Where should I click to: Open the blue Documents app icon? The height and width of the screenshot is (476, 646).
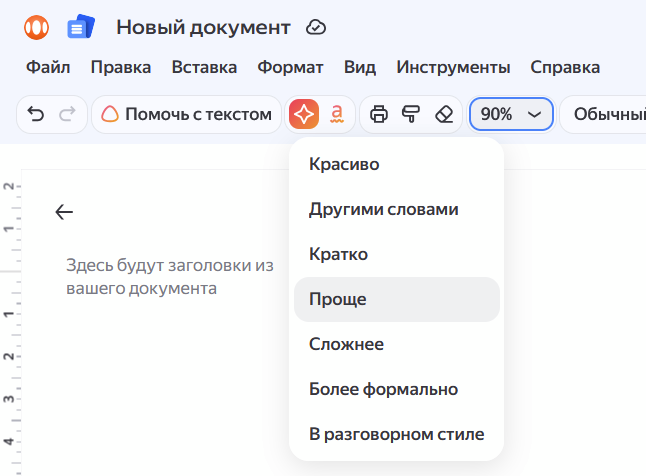(x=81, y=27)
